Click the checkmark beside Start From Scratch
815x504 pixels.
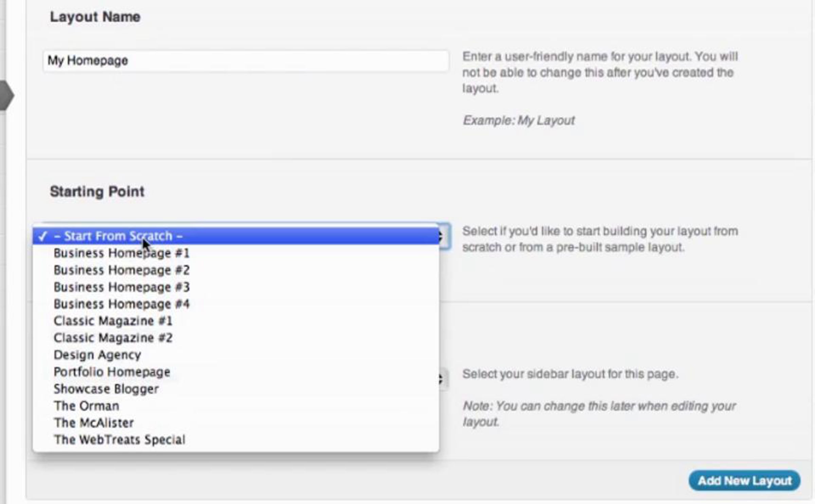tap(43, 236)
